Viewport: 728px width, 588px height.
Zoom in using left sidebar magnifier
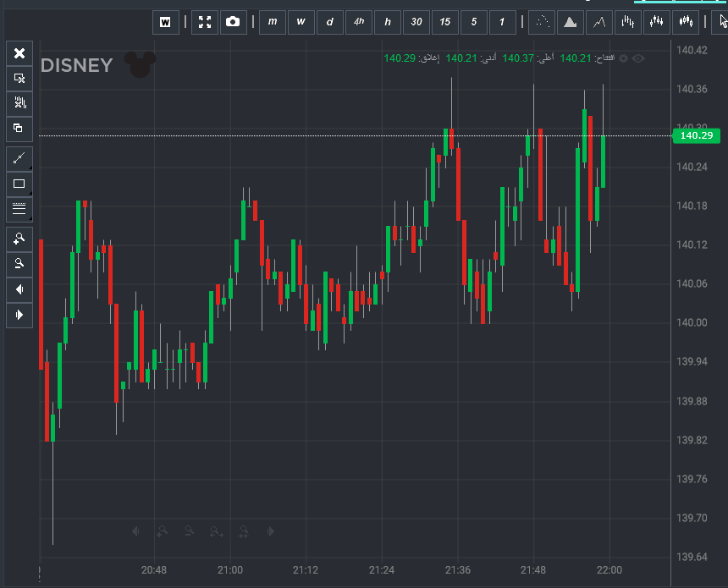19,239
